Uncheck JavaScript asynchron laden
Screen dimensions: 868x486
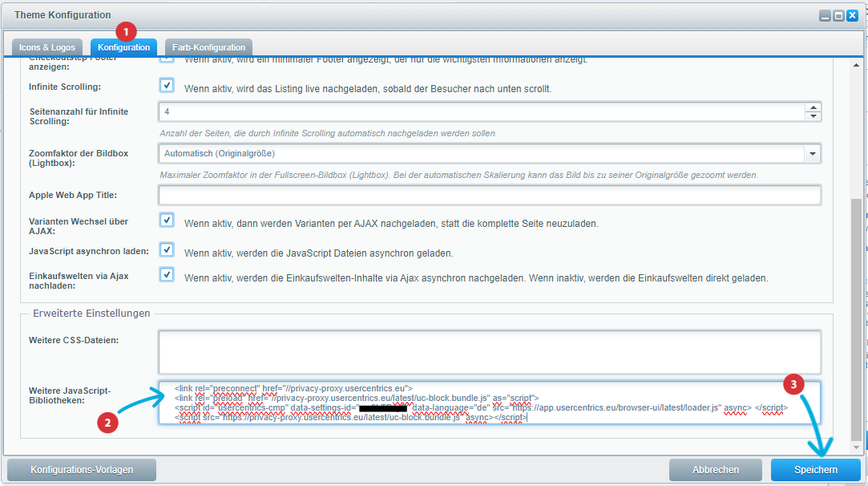[x=167, y=250]
